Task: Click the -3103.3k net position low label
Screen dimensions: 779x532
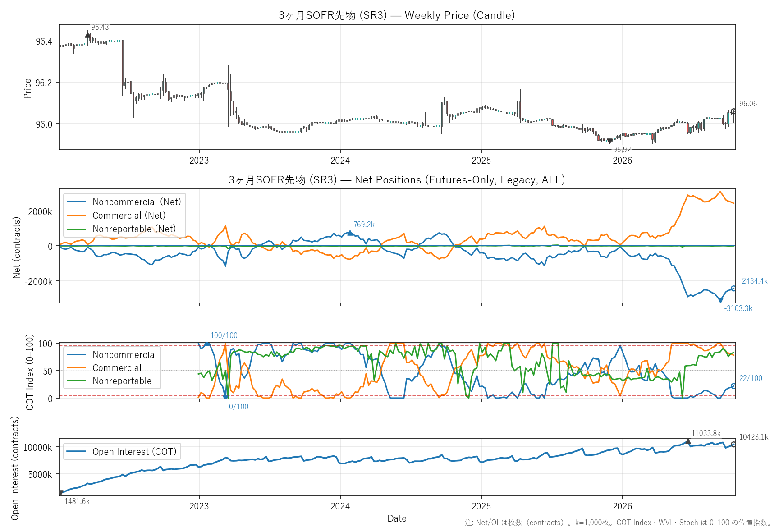Action: 738,309
